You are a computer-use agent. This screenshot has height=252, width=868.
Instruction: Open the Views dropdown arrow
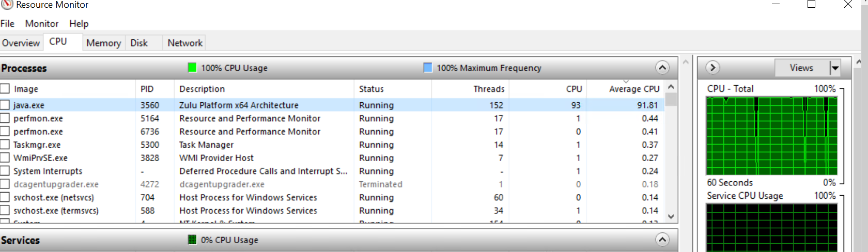pos(834,68)
